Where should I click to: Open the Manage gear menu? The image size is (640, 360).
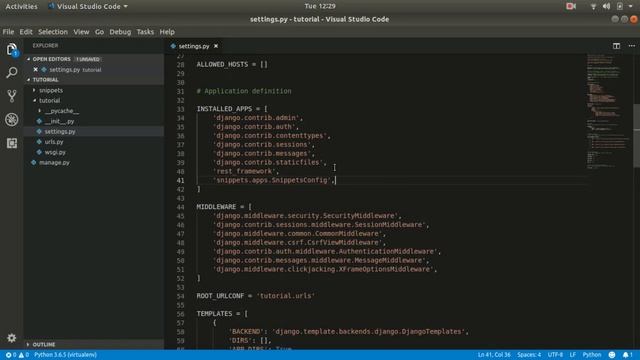point(11,338)
